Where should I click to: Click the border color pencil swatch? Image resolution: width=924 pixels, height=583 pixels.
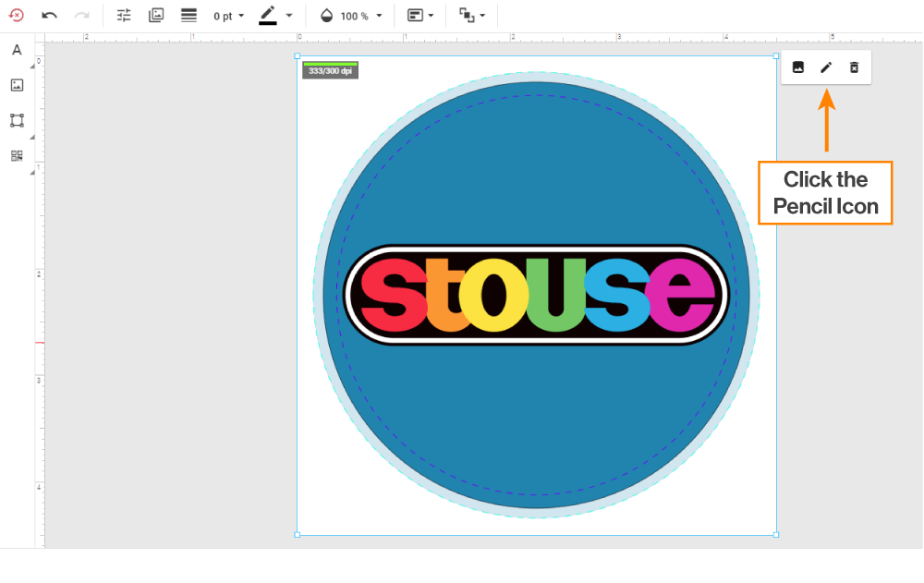[268, 16]
